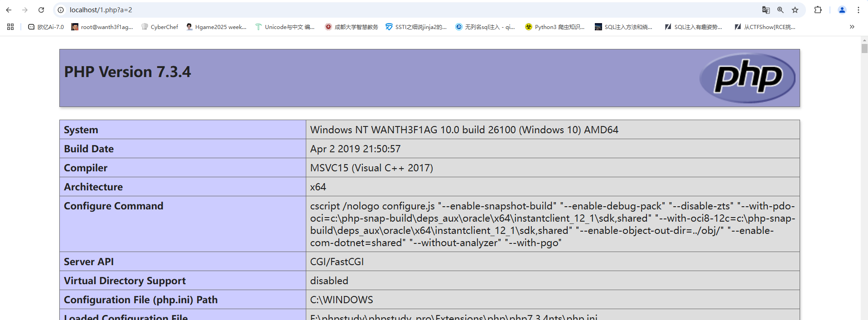Bookmark this page with star icon
Viewport: 868px width, 320px height.
coord(795,10)
